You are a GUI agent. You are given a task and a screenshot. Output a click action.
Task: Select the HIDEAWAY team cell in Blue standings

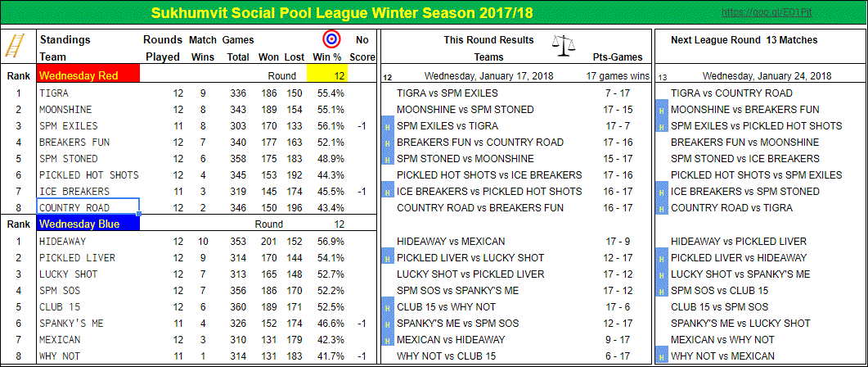88,241
